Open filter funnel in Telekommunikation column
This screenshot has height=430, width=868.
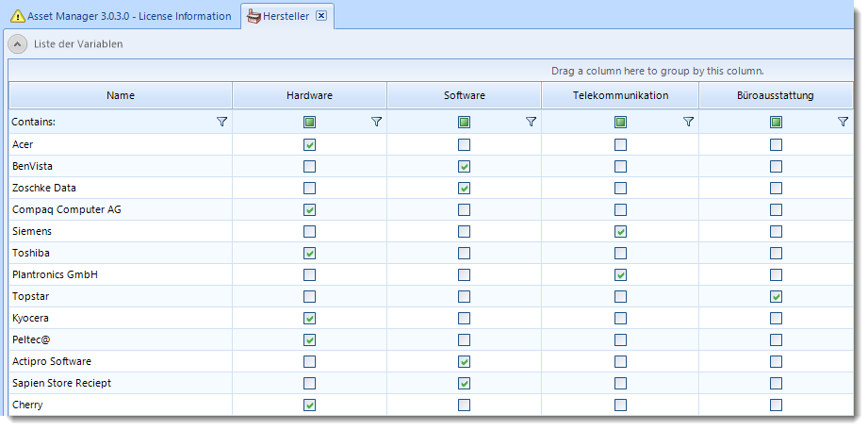(x=688, y=122)
